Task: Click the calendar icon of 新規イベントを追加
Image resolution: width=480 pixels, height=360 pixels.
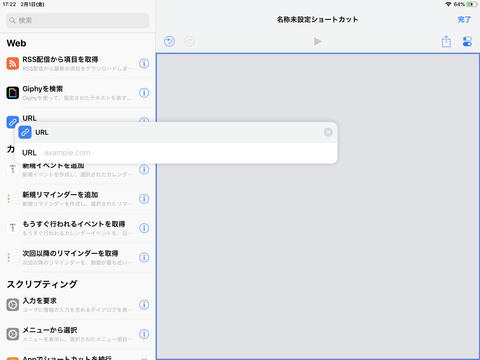Action: (13, 169)
